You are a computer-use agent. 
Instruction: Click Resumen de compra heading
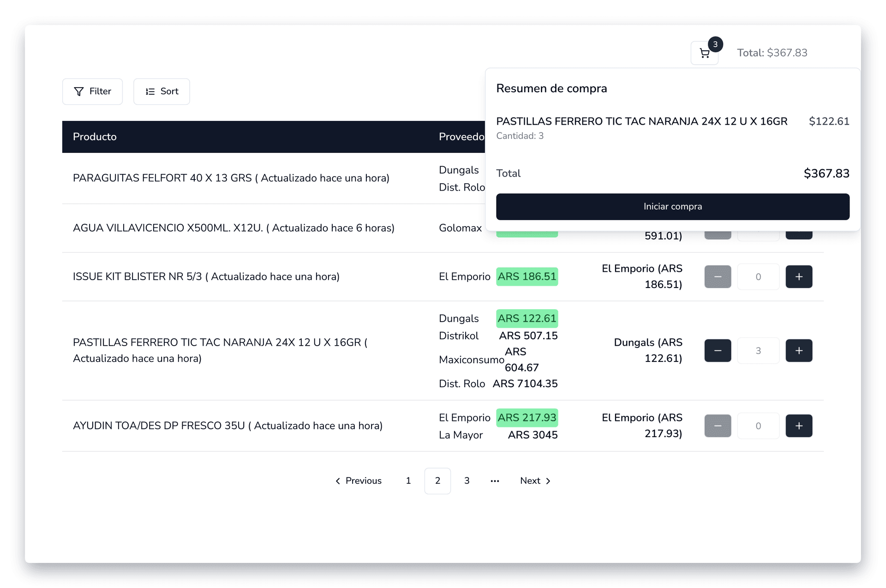551,89
